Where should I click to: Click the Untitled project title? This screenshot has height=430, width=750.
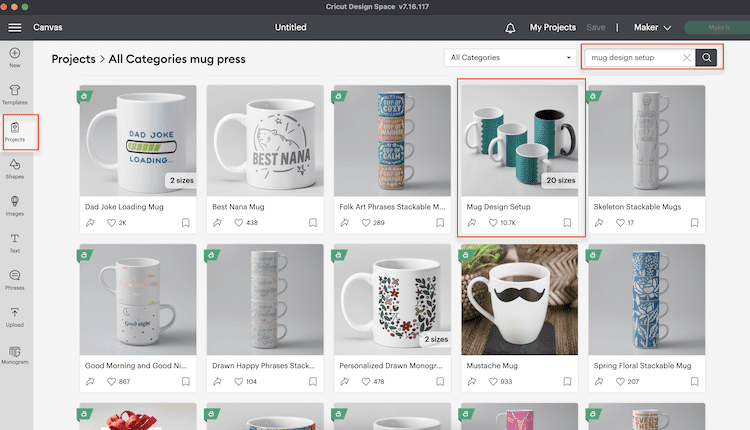pyautogui.click(x=290, y=28)
